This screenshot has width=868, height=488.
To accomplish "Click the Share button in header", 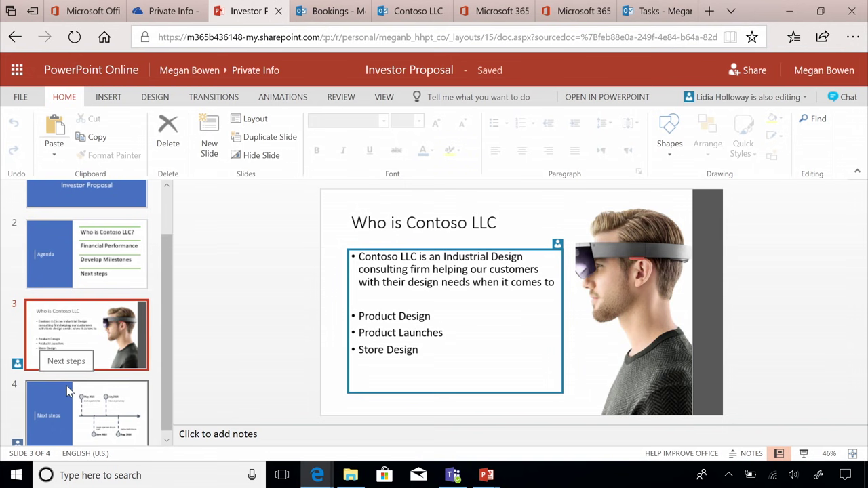I will coord(747,70).
